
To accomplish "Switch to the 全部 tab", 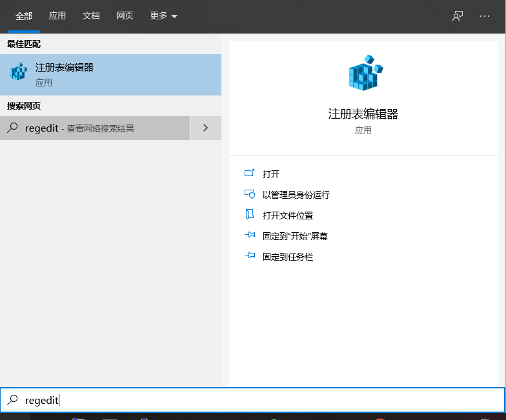I will 24,15.
